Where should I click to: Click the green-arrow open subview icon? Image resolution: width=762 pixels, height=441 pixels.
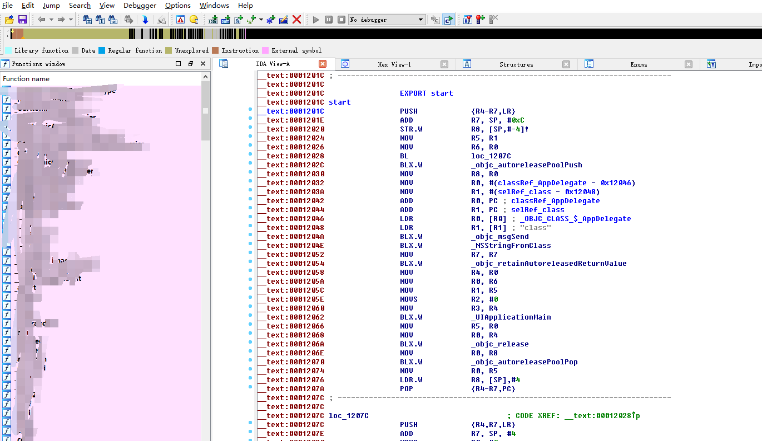point(213,19)
